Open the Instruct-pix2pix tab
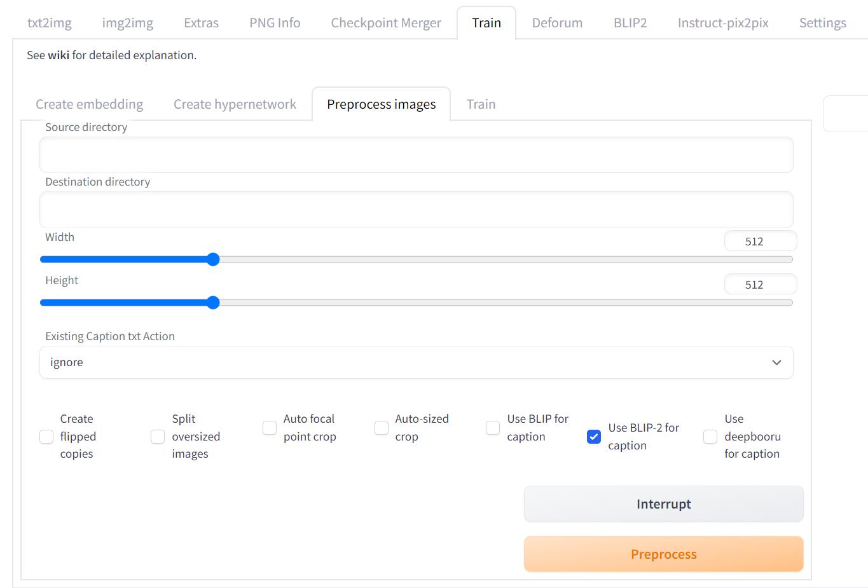The width and height of the screenshot is (868, 588). [722, 22]
